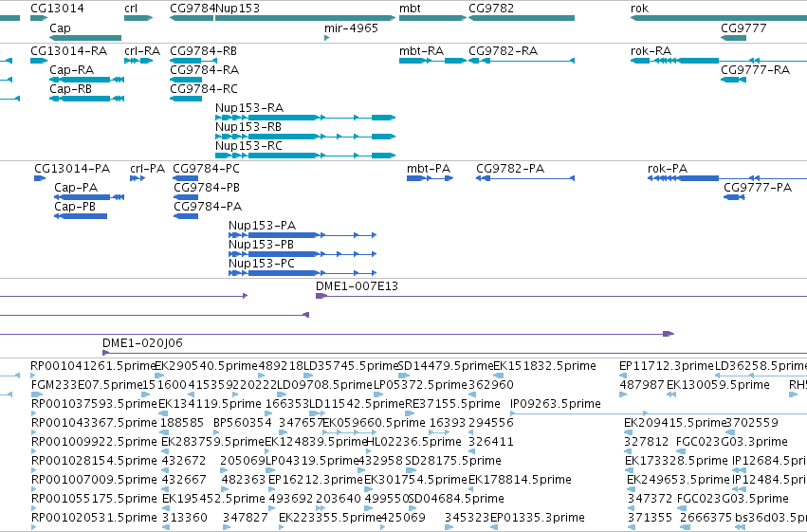This screenshot has height=532, width=807.
Task: Click transcript CG9784-RC label
Action: point(204,89)
